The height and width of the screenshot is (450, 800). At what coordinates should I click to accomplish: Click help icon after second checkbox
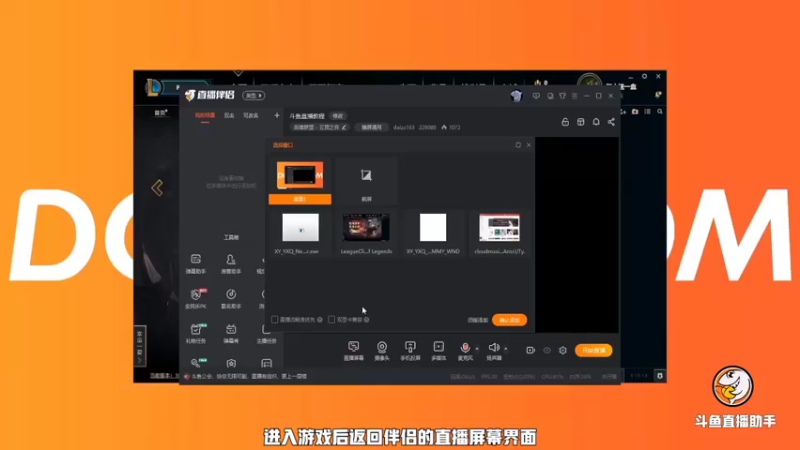click(366, 319)
